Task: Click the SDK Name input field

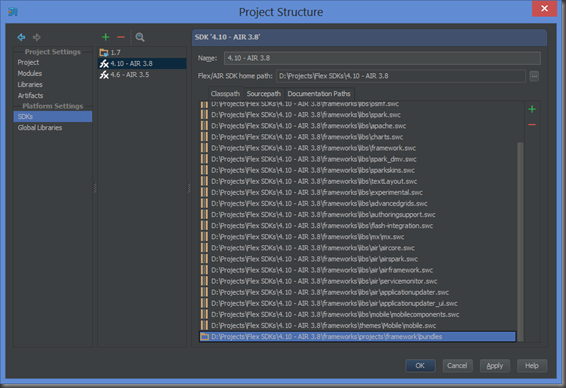Action: (382, 58)
